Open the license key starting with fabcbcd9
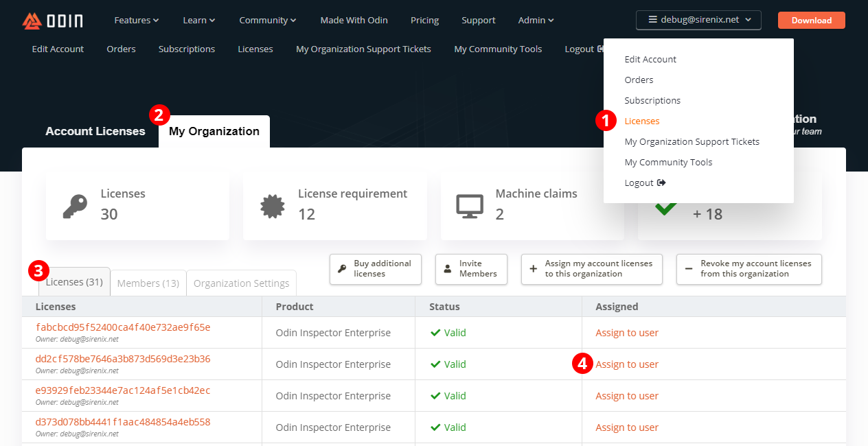The height and width of the screenshot is (446, 868). coord(123,327)
